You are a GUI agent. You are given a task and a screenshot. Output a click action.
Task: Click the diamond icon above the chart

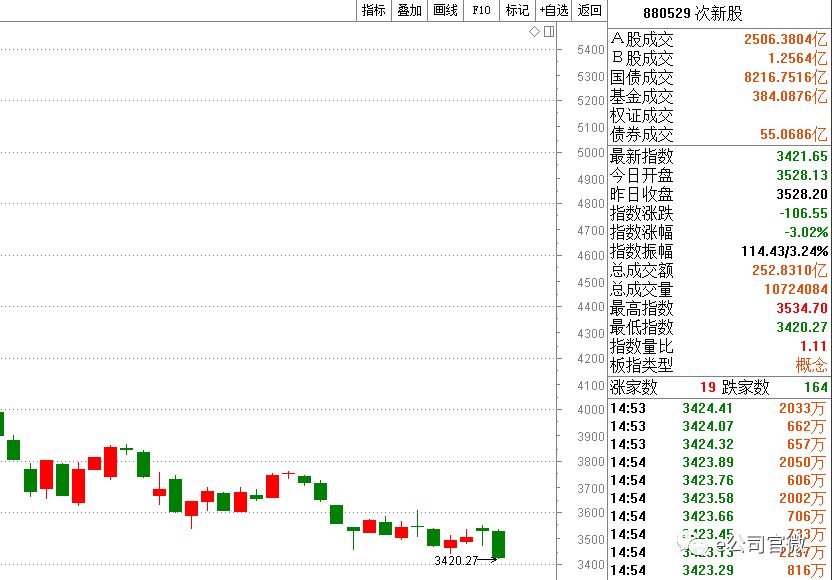click(x=535, y=32)
